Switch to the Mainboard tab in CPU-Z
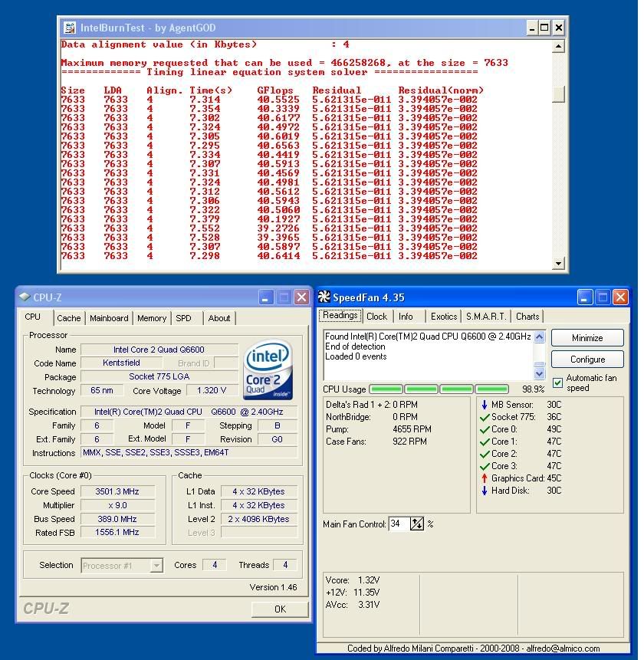Viewport: 644px width, 660px height. pos(109,318)
